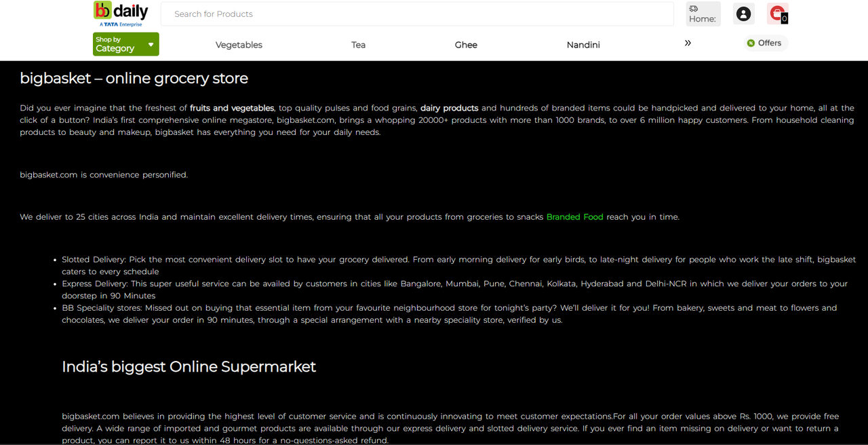Viewport: 868px width, 445px height.
Task: Select the Nandini category tab
Action: coord(583,45)
